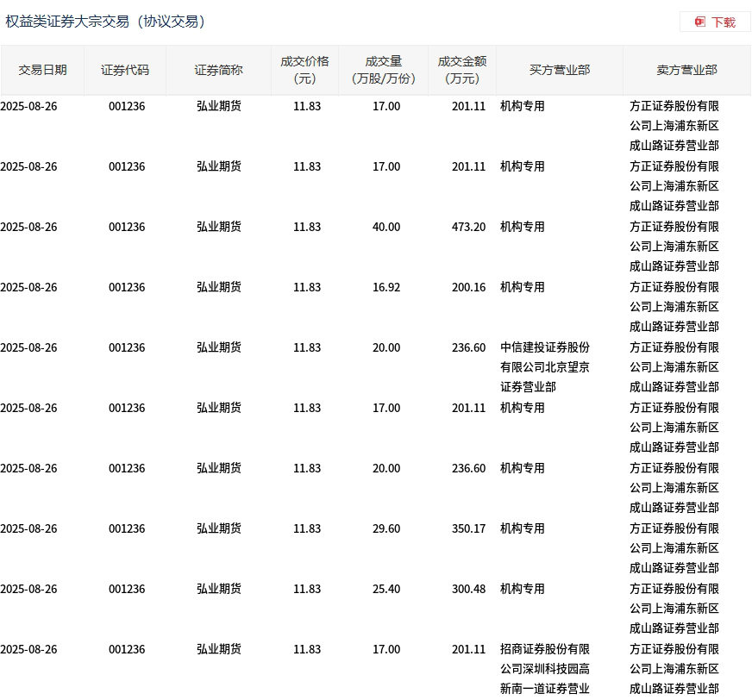Click the 证券简称 column header
Viewport: 752px width, 700px height.
(x=218, y=70)
